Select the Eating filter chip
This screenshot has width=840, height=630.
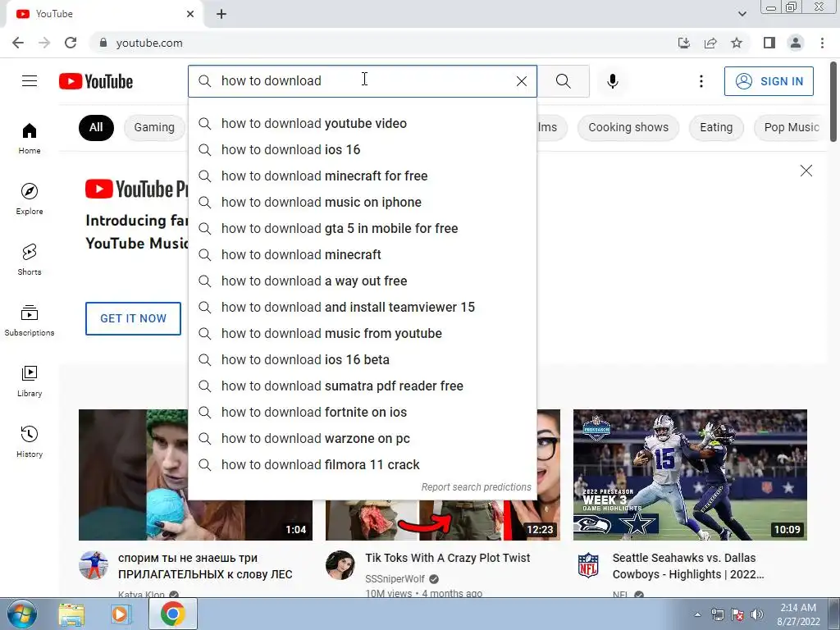coord(716,127)
